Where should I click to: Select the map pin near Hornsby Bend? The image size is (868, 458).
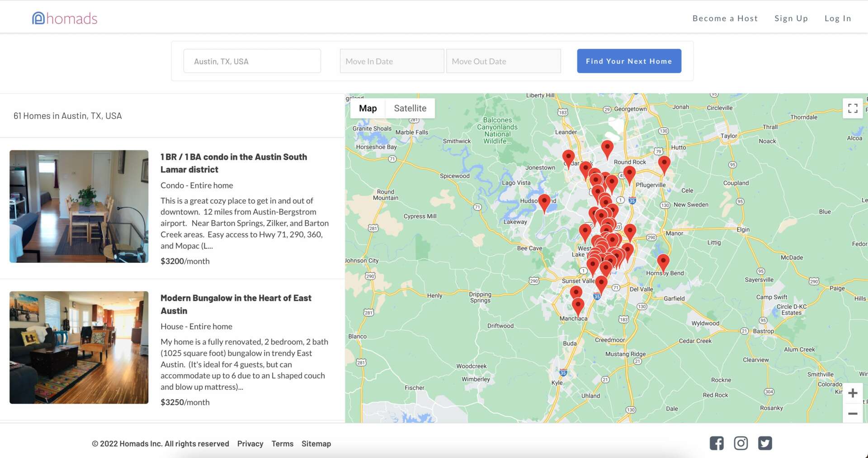pos(663,262)
